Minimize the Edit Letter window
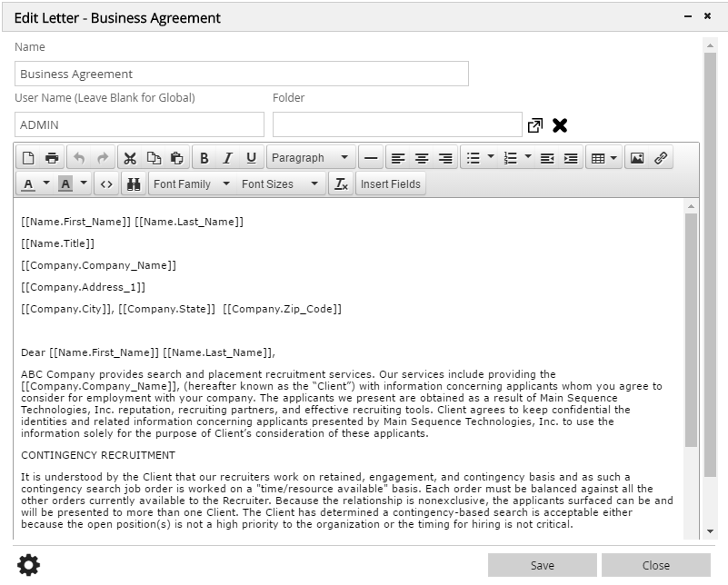 tap(688, 16)
